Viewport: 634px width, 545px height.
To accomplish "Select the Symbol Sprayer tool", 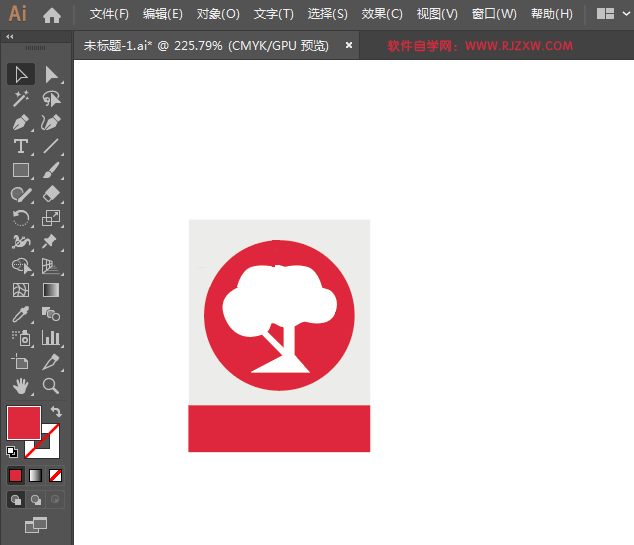I will click(x=21, y=338).
